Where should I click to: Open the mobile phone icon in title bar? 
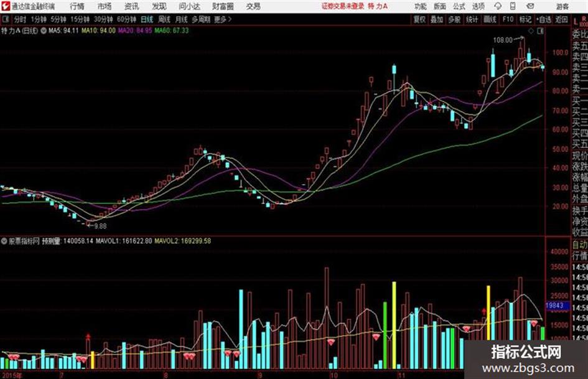[513, 6]
